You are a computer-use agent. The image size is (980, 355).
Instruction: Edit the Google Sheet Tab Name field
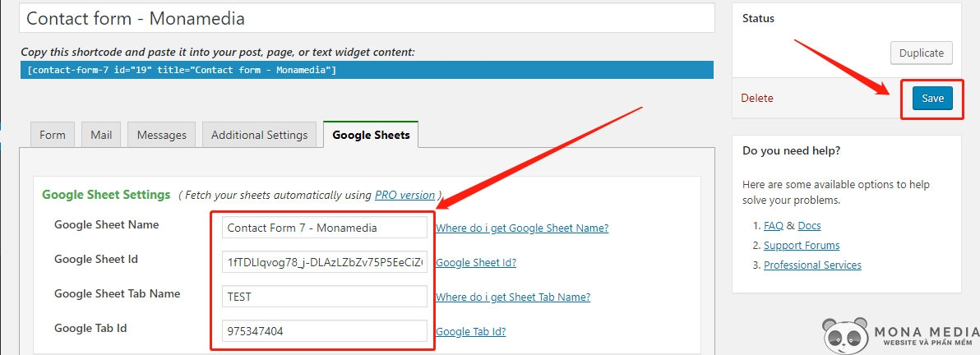pos(324,297)
